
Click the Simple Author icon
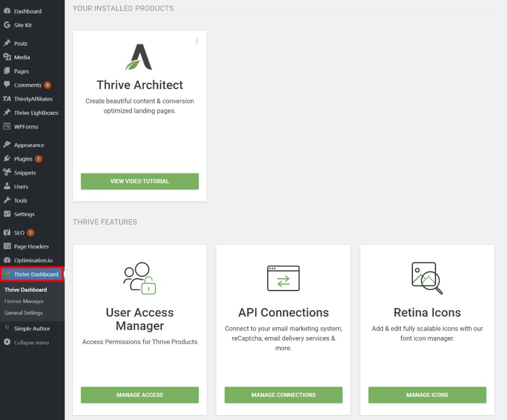[7, 327]
